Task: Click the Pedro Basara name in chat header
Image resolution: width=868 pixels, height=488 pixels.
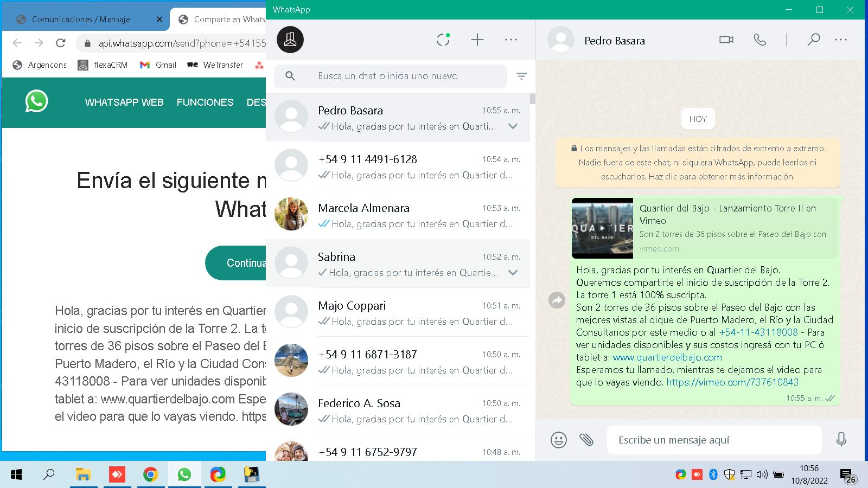Action: pos(615,41)
